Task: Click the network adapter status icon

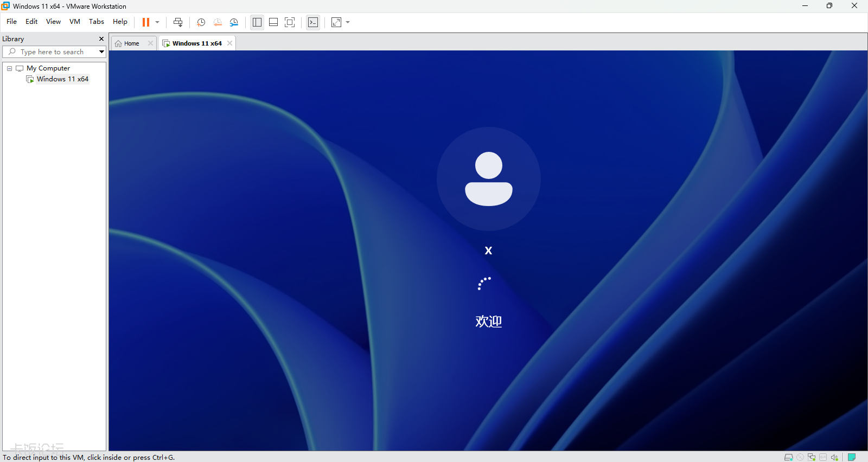Action: (x=812, y=457)
